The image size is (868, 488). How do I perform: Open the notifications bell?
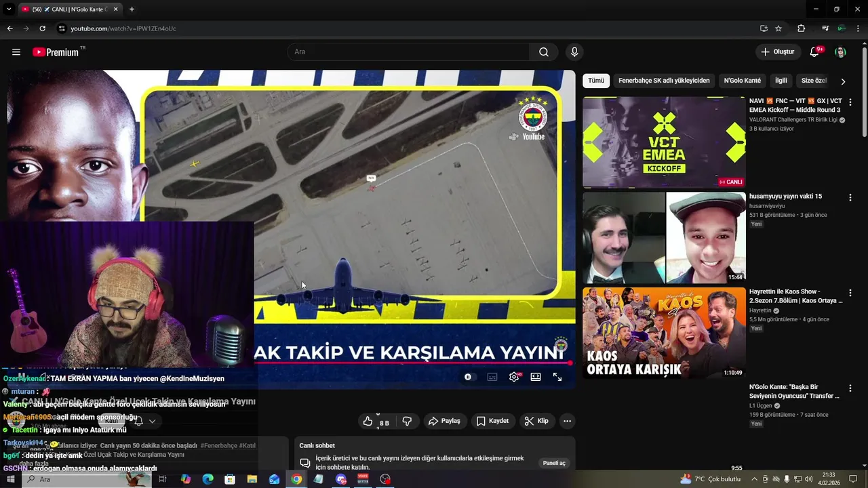tap(816, 52)
